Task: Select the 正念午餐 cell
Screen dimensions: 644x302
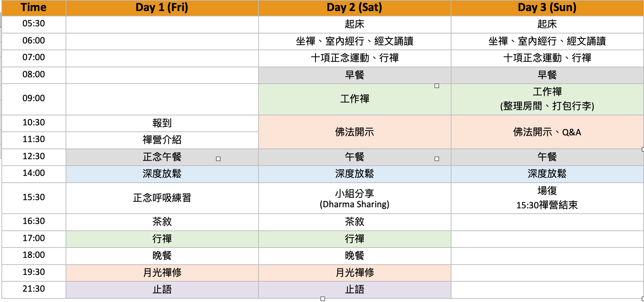Action: tap(162, 157)
